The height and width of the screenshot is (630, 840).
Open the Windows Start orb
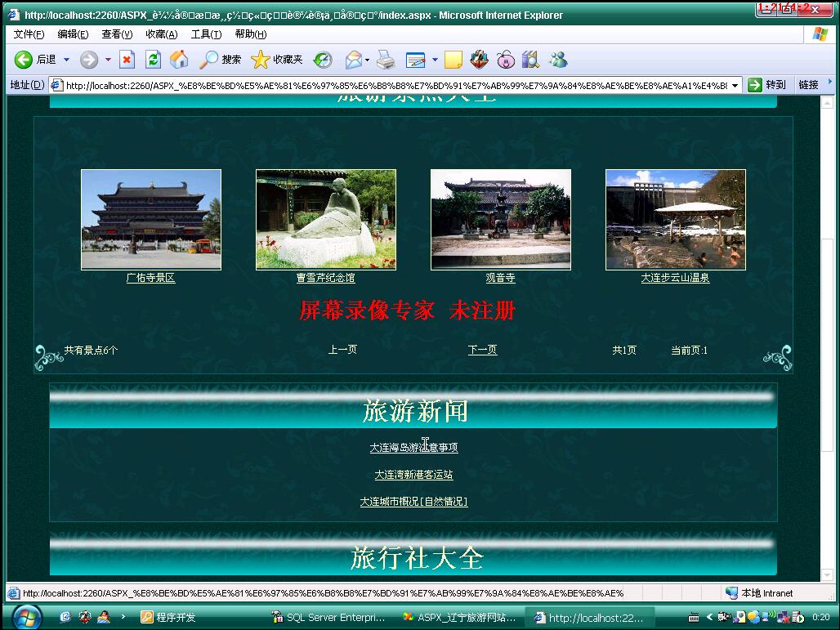[25, 617]
